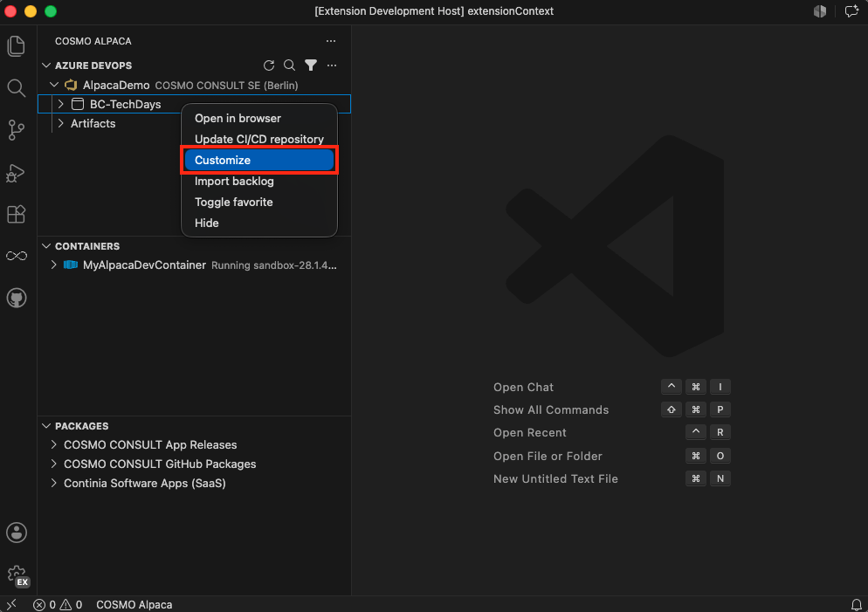Open the GitHub view in activity bar
This screenshot has width=868, height=612.
click(16, 299)
